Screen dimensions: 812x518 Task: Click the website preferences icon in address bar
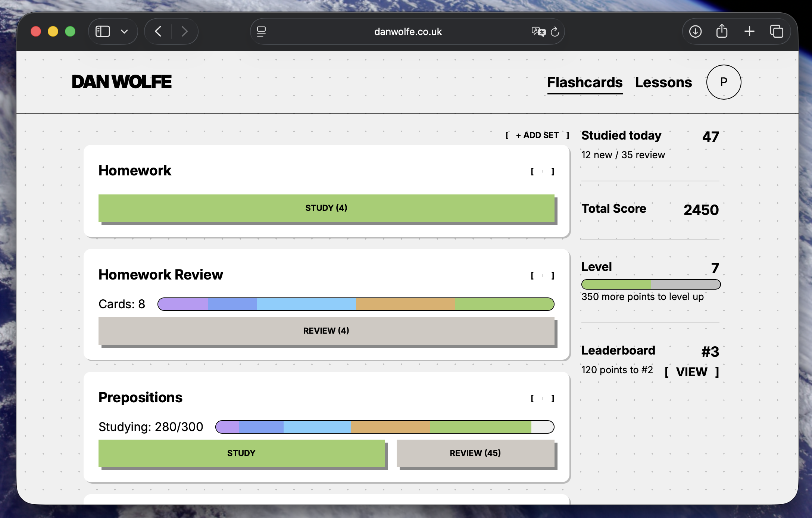pos(262,32)
